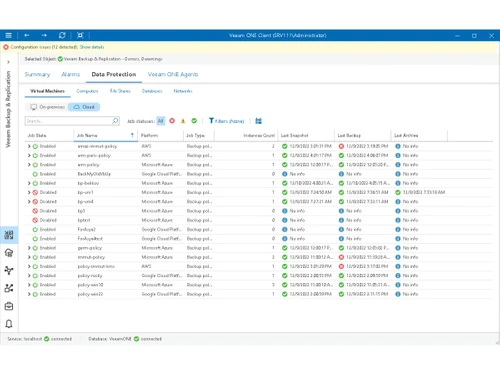
Task: Open the Veeam ONE Agents tab
Action: click(173, 74)
